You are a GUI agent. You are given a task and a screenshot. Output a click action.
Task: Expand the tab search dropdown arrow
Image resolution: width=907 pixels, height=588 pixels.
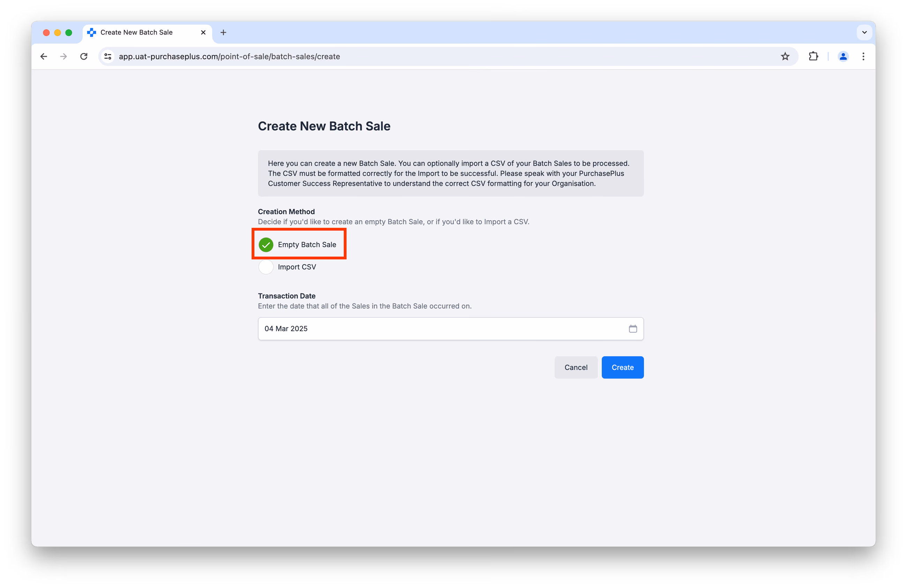pos(864,32)
